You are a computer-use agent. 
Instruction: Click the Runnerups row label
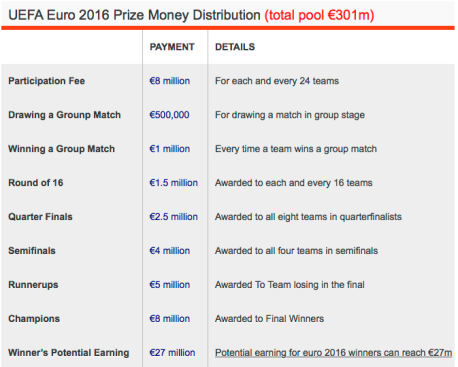[33, 285]
